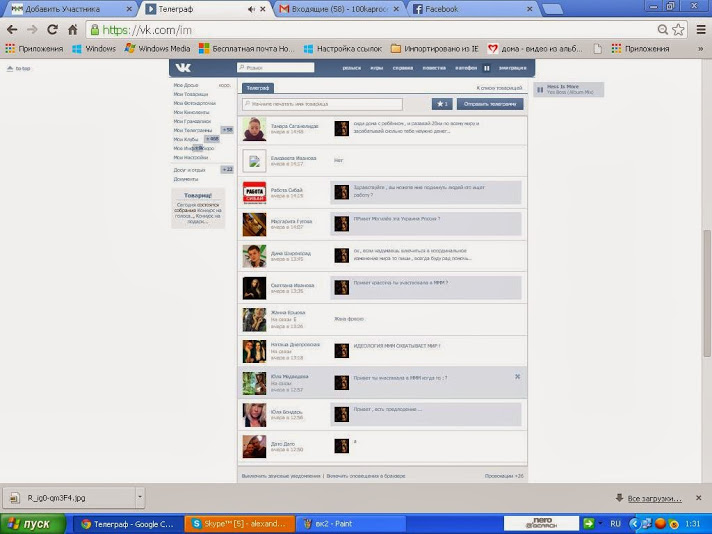Go back using the browser back arrow

[x=12, y=30]
